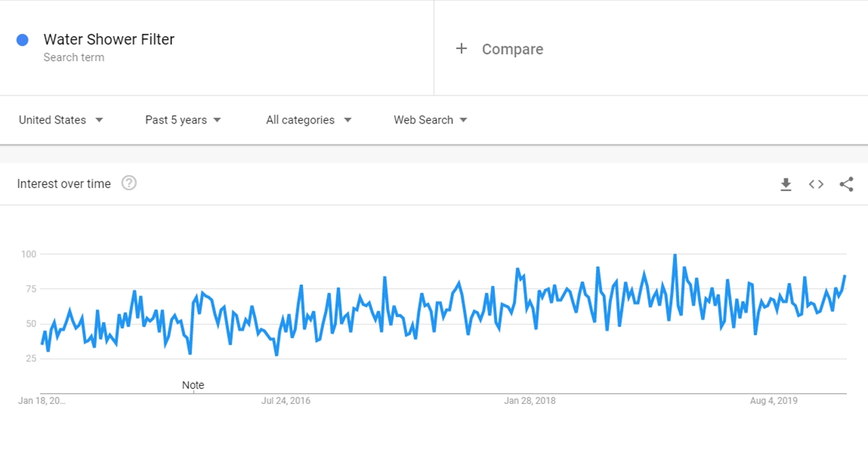
Task: Select the Jul 24, 2016 axis label
Action: (x=286, y=400)
